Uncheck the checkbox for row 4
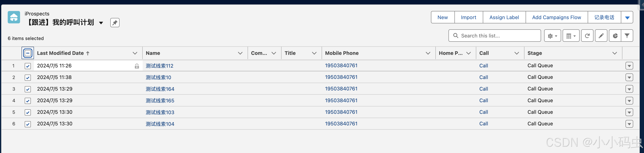Viewport: 644px width, 153px height. pos(28,101)
